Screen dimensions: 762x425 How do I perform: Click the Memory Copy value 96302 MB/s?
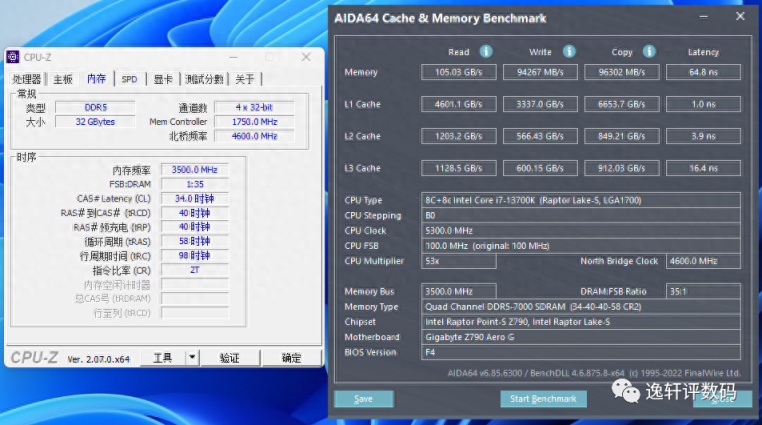(x=622, y=72)
